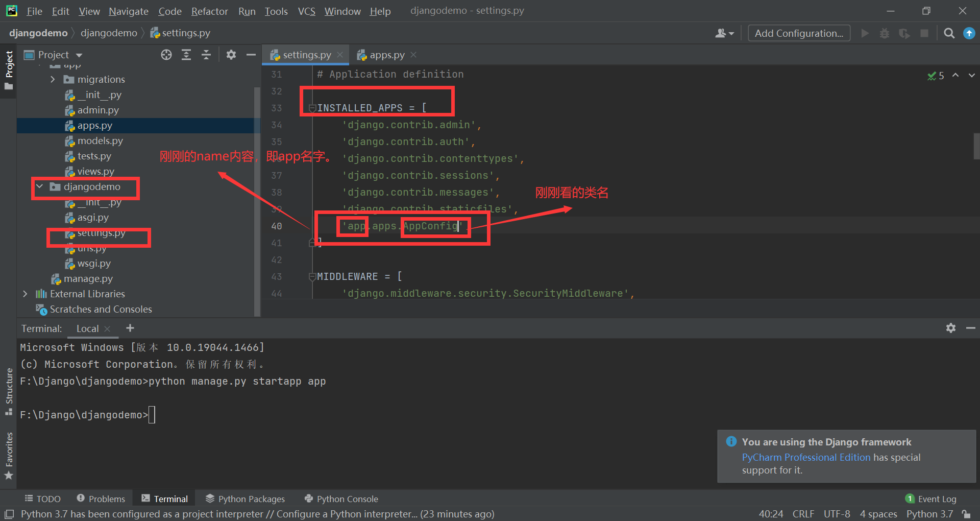Image resolution: width=980 pixels, height=521 pixels.
Task: Close the Local terminal tab
Action: point(107,329)
